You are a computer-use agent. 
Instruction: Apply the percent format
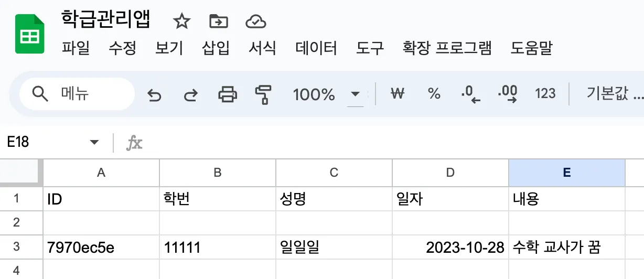[x=434, y=94]
